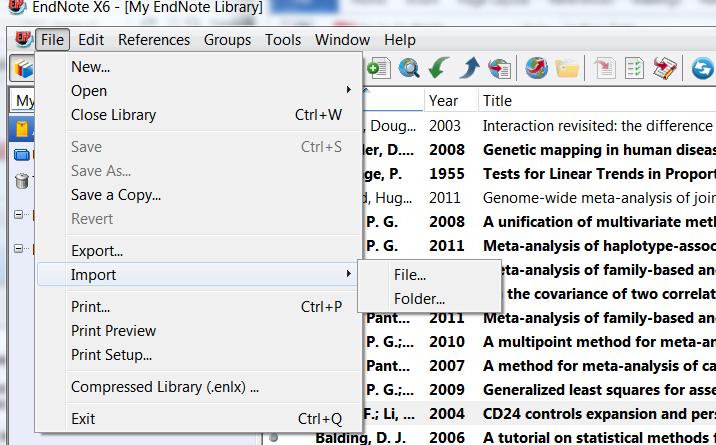The width and height of the screenshot is (716, 445).
Task: Click the year cell 2009
Action: (447, 389)
